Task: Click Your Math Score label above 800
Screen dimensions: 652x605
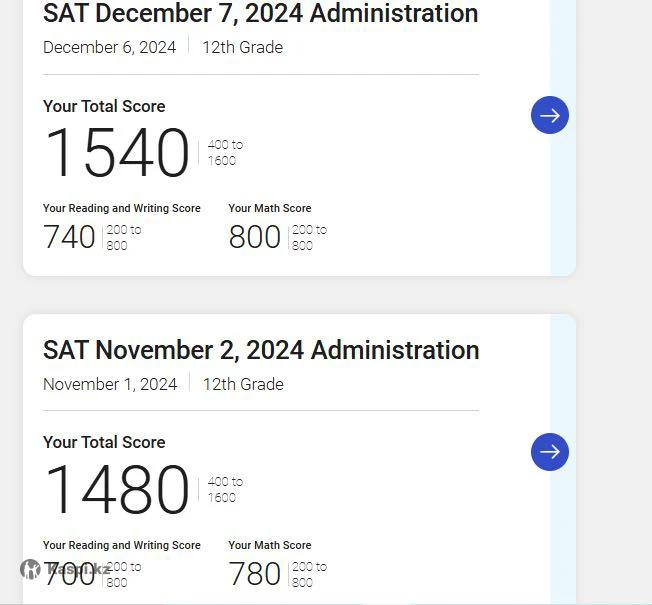Action: click(x=269, y=208)
